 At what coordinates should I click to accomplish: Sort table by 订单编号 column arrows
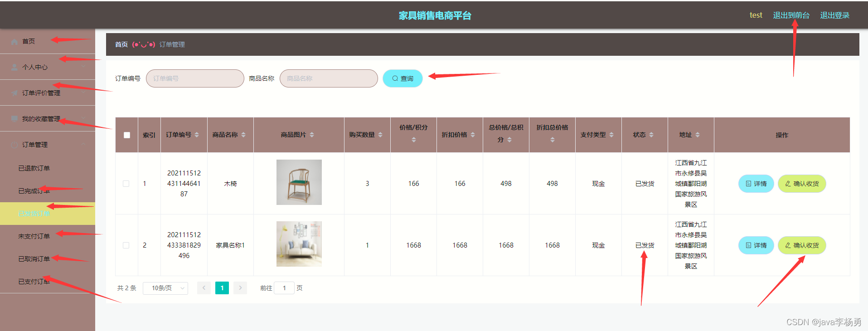(x=197, y=135)
